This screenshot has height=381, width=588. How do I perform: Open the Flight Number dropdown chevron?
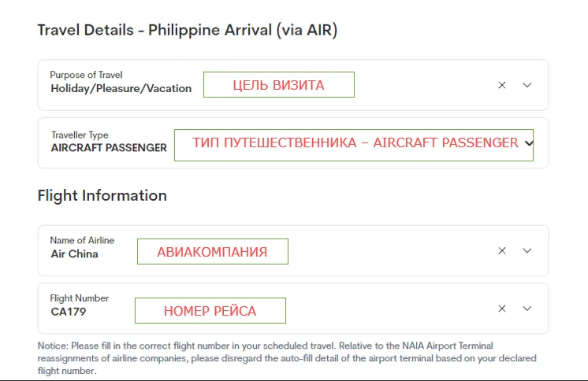[527, 309]
